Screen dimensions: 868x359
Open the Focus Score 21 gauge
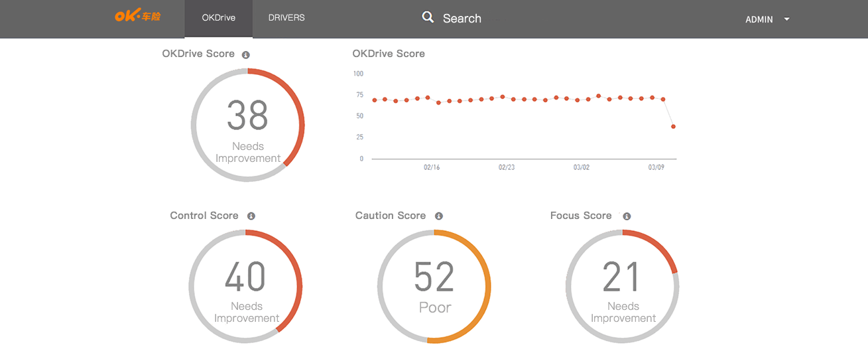coord(622,286)
